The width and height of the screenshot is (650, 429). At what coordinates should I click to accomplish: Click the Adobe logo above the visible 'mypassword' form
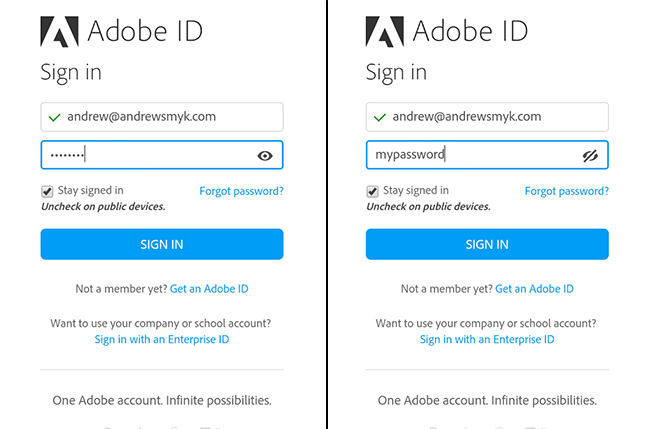click(x=385, y=32)
